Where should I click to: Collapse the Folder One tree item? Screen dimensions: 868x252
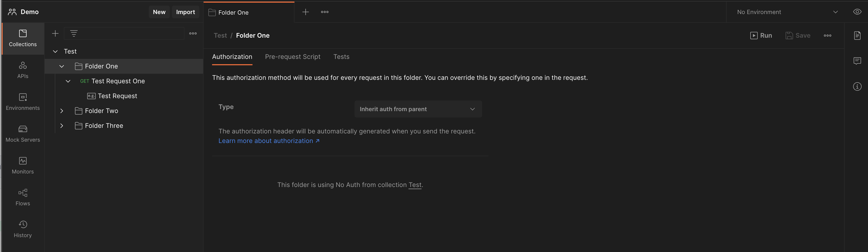tap(62, 66)
